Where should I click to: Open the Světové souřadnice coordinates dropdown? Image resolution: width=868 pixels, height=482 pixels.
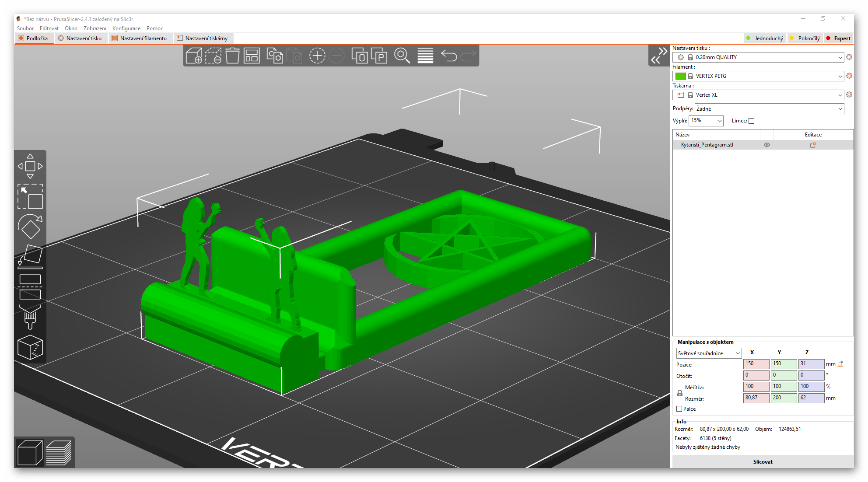[x=709, y=353]
